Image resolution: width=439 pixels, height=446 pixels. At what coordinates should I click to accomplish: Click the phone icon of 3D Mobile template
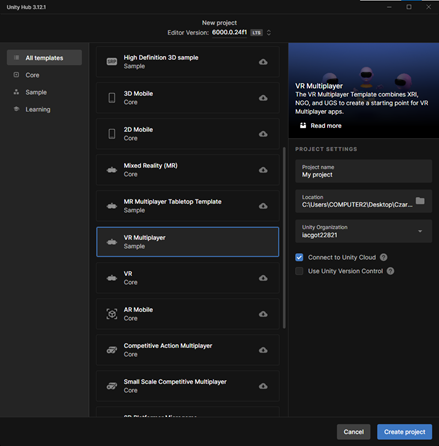point(112,98)
